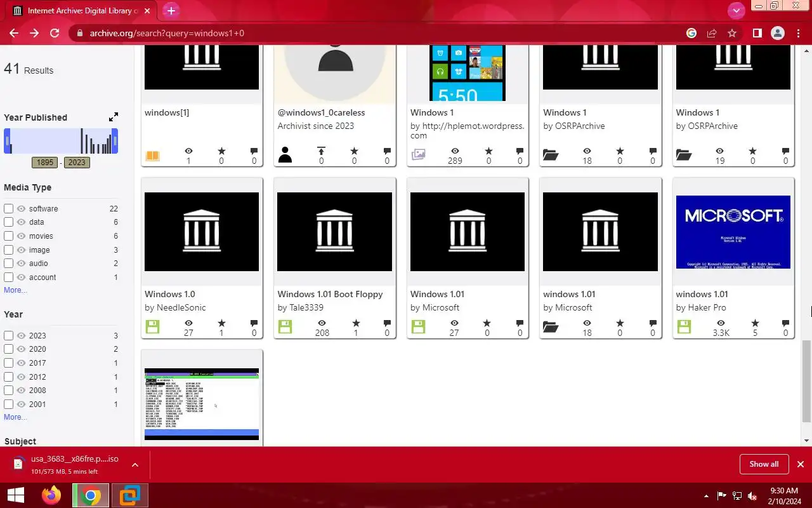Image resolution: width=812 pixels, height=508 pixels.
Task: Open the Windows 1.01 Boot Floppy item
Action: pyautogui.click(x=330, y=294)
